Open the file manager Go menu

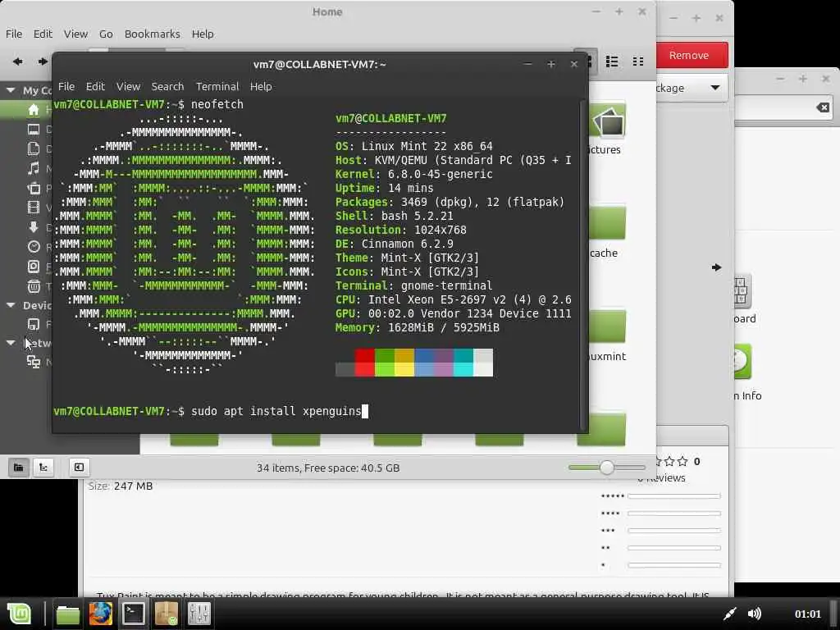click(x=106, y=34)
